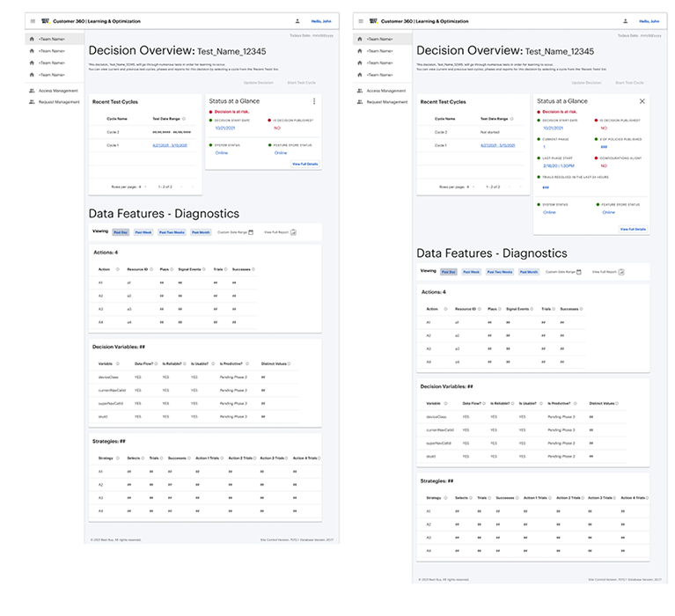
Task: Click View Full Report chart icon, right mockup
Action: point(622,272)
